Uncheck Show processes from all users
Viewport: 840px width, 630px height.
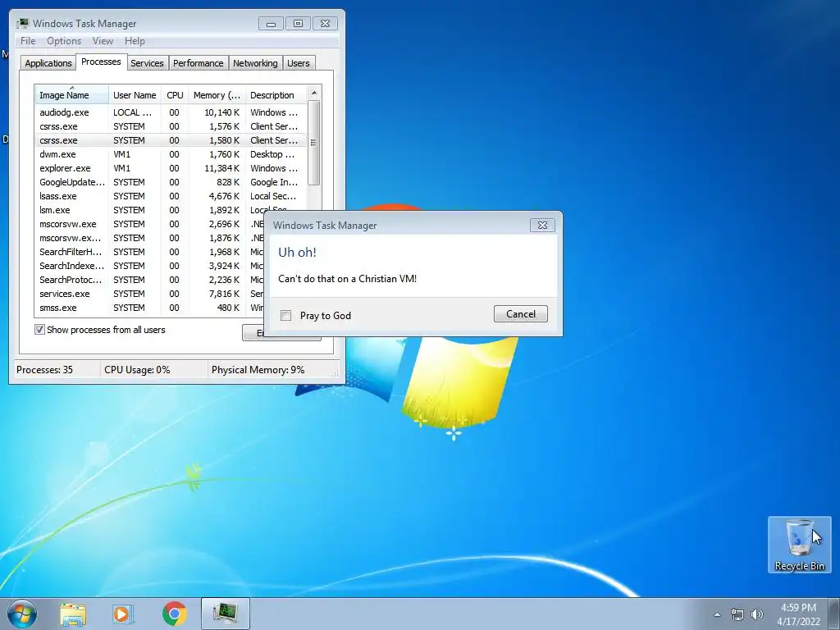click(x=39, y=330)
